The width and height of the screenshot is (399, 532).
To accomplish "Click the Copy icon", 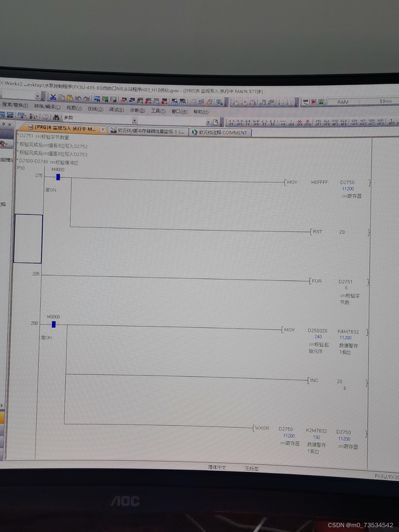I will [61, 97].
